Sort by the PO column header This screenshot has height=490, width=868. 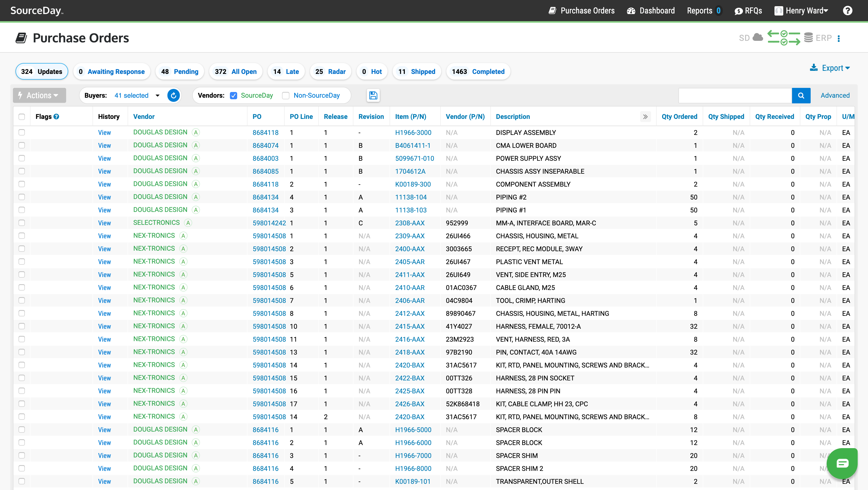[257, 117]
